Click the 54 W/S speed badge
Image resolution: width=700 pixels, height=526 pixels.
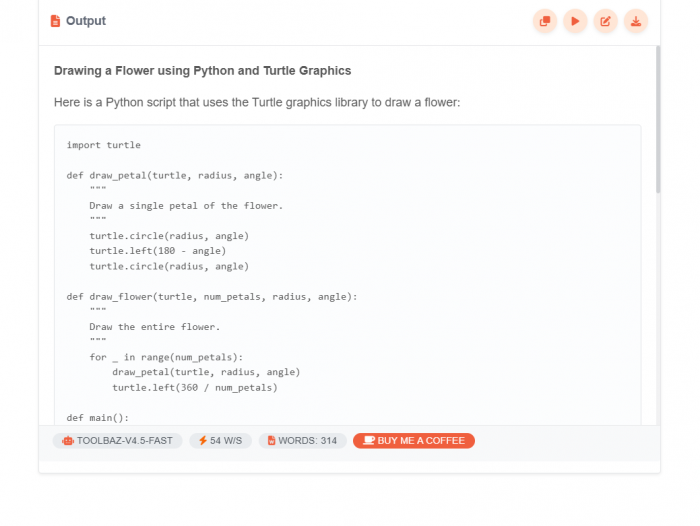click(x=220, y=441)
